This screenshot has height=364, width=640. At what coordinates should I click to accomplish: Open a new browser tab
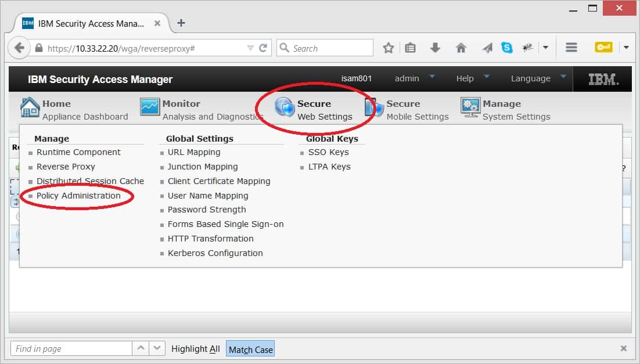pos(181,23)
